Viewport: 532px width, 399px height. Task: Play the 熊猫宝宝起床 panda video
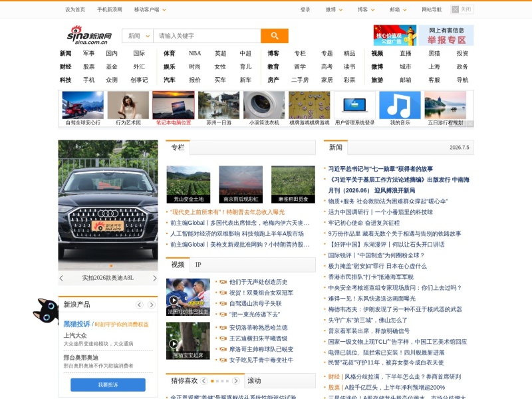click(x=188, y=340)
